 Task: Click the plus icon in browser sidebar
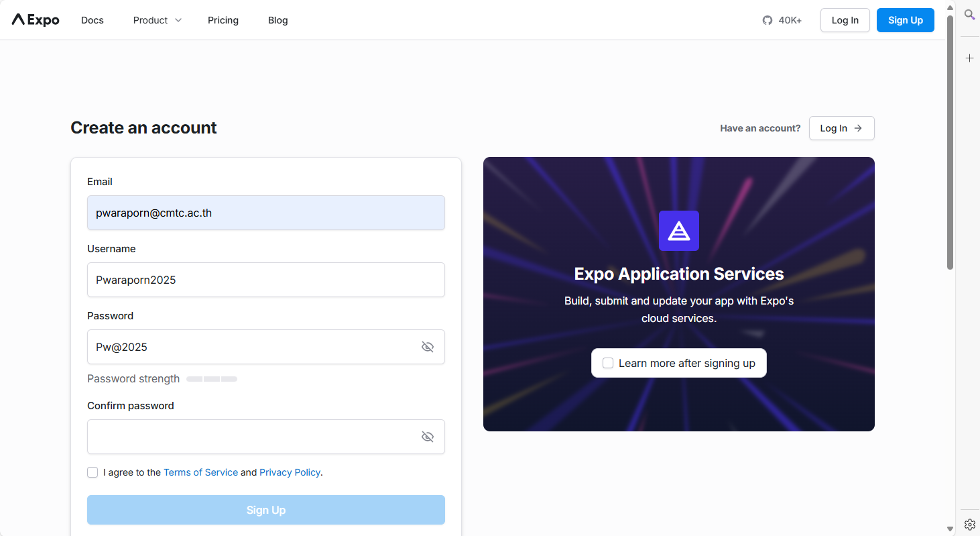[x=969, y=58]
